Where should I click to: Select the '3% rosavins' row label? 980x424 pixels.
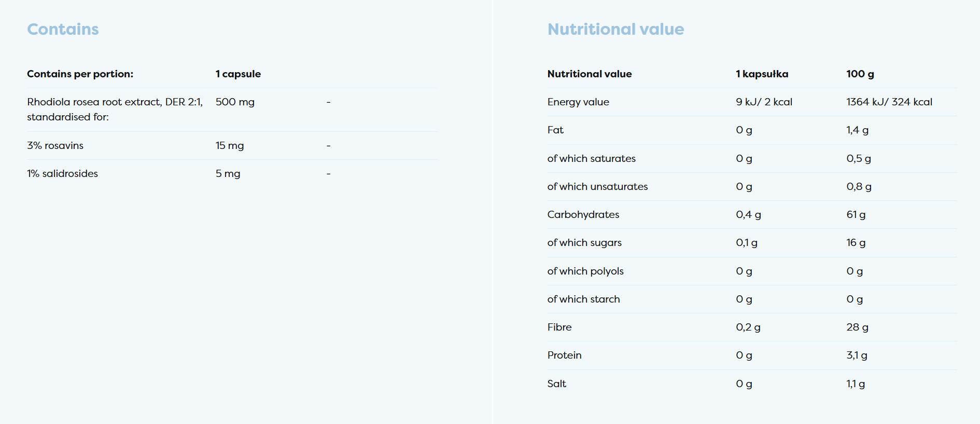(55, 146)
